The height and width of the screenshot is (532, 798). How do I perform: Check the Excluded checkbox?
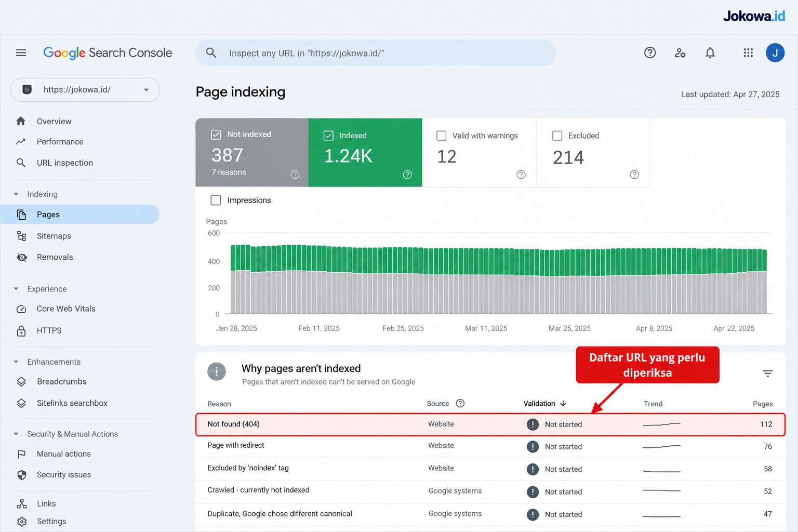click(557, 136)
